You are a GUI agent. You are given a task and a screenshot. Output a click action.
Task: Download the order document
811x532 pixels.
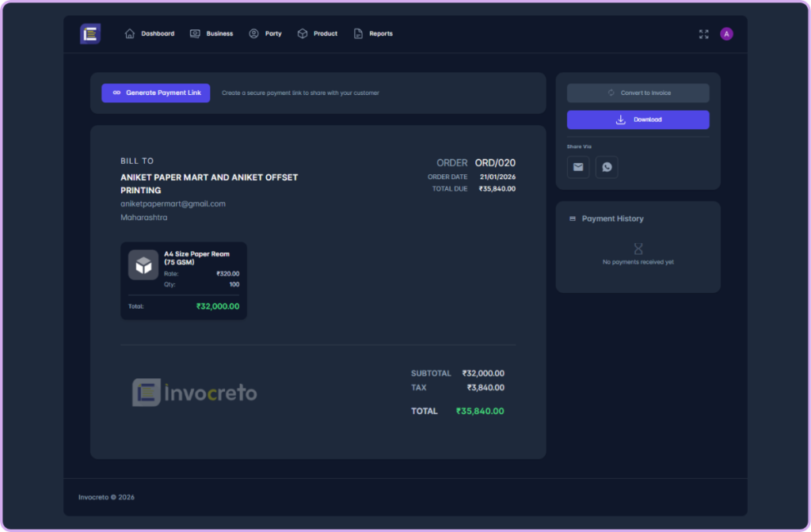click(x=638, y=120)
